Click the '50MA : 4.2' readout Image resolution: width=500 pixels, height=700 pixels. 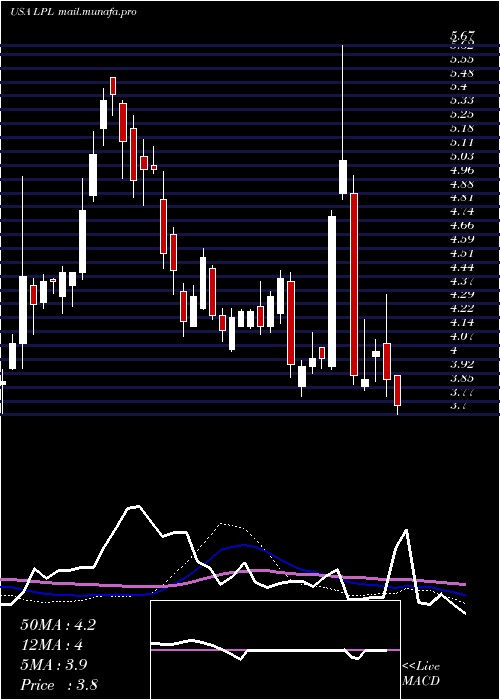point(58,625)
